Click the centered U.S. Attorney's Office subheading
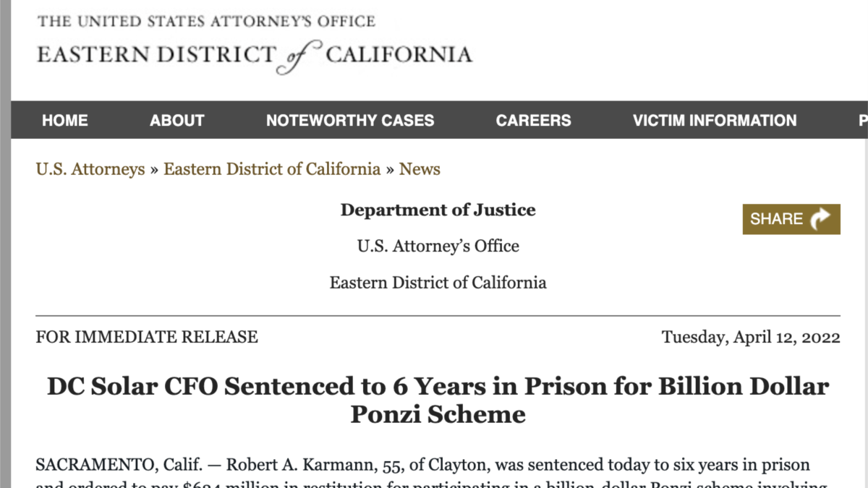This screenshot has height=488, width=868. (438, 246)
